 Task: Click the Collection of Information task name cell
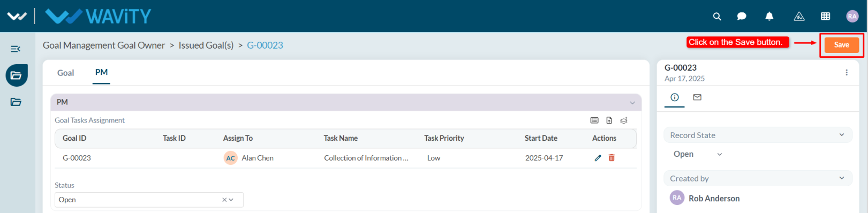(x=366, y=158)
